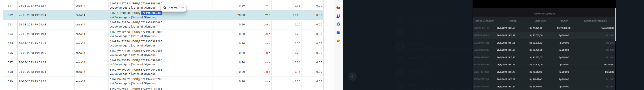Click the Win status in row 592
644x90 pixels.
click(268, 15)
